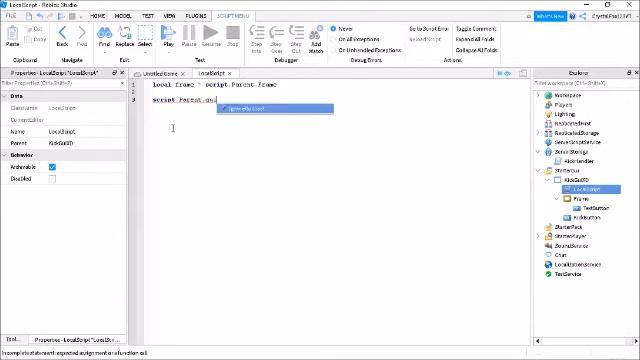Click the Step Over debugger icon
This screenshot has height=360, width=640.
[x=276, y=33]
